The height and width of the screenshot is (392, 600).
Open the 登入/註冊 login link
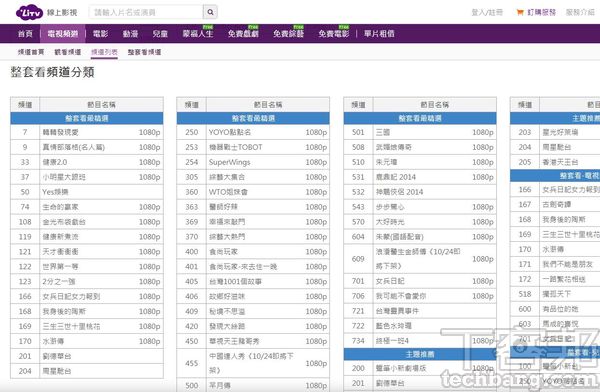point(487,12)
